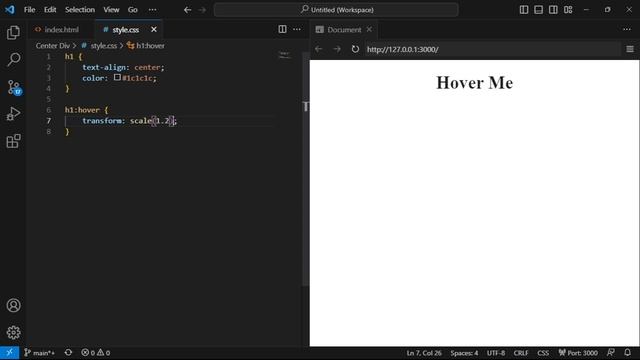
Task: Click the preview URL address field
Action: point(492,49)
